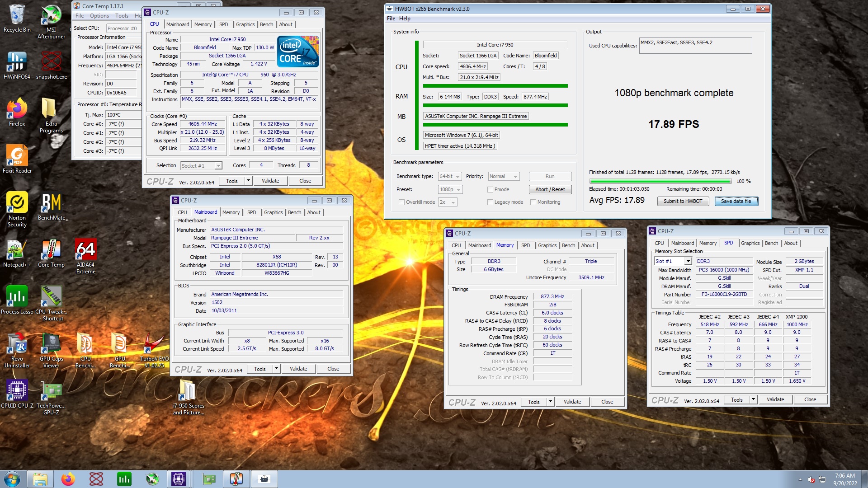
Task: Launch Revo Uninstaller desktop icon
Action: pyautogui.click(x=17, y=350)
